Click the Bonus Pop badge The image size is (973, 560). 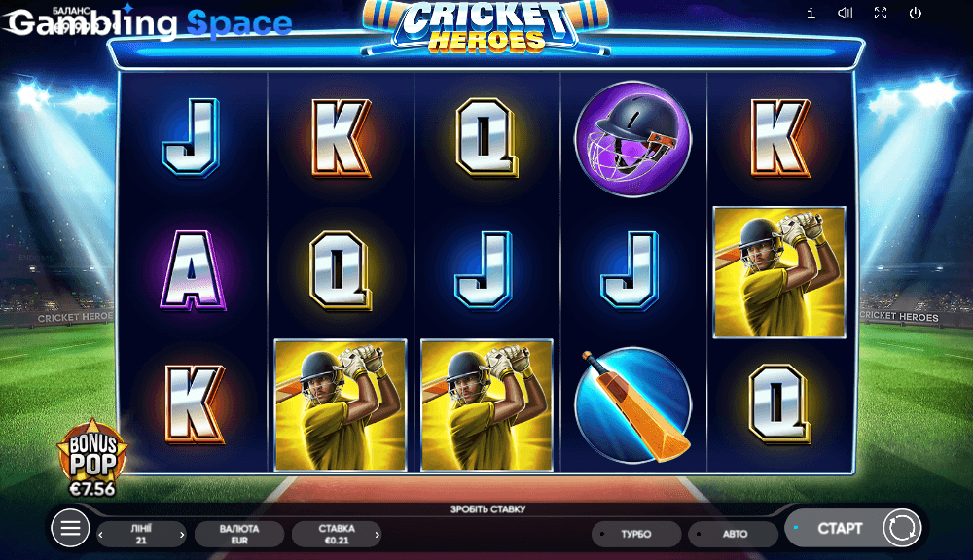(x=92, y=458)
